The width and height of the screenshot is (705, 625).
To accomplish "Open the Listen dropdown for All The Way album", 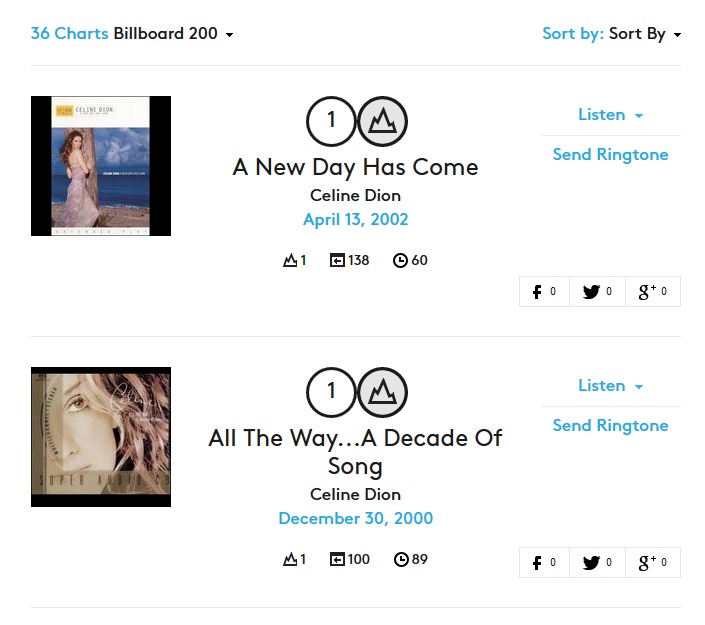I will tap(610, 386).
